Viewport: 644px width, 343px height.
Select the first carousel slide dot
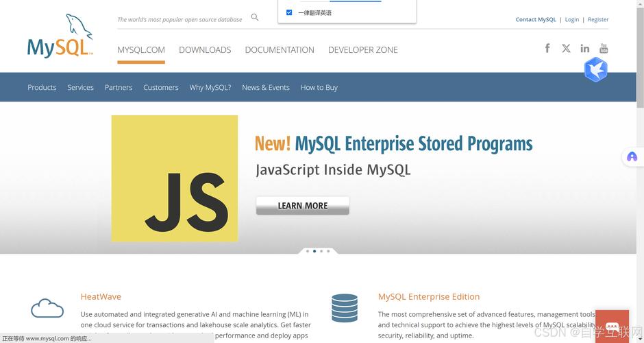point(308,251)
